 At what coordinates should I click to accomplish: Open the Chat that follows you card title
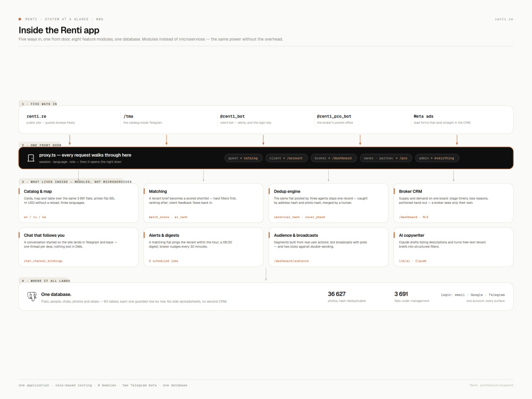pyautogui.click(x=44, y=235)
